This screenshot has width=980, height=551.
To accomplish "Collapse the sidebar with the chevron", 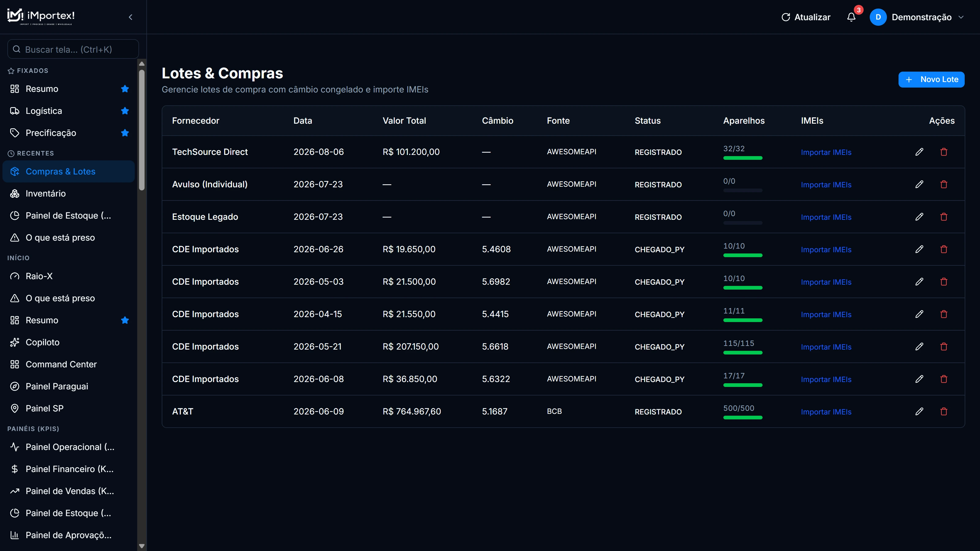I will (130, 17).
